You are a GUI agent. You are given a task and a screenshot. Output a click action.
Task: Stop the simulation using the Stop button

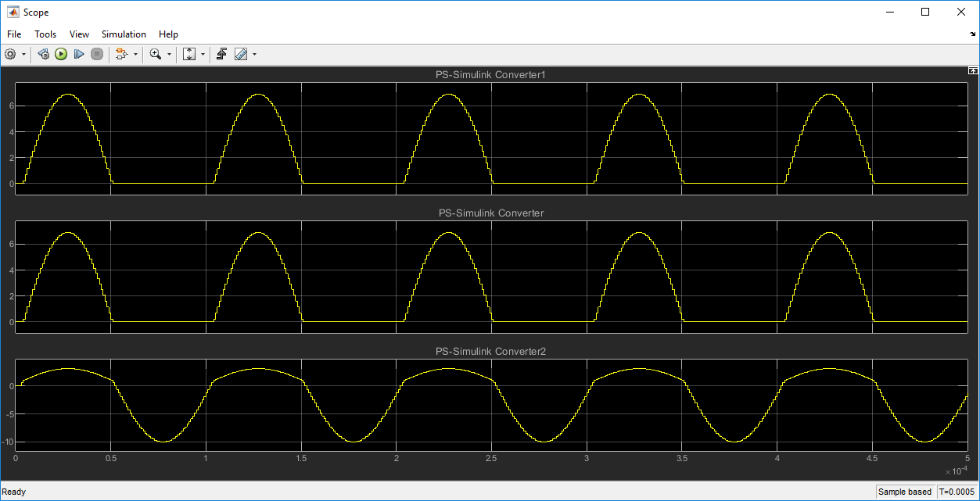click(x=97, y=54)
